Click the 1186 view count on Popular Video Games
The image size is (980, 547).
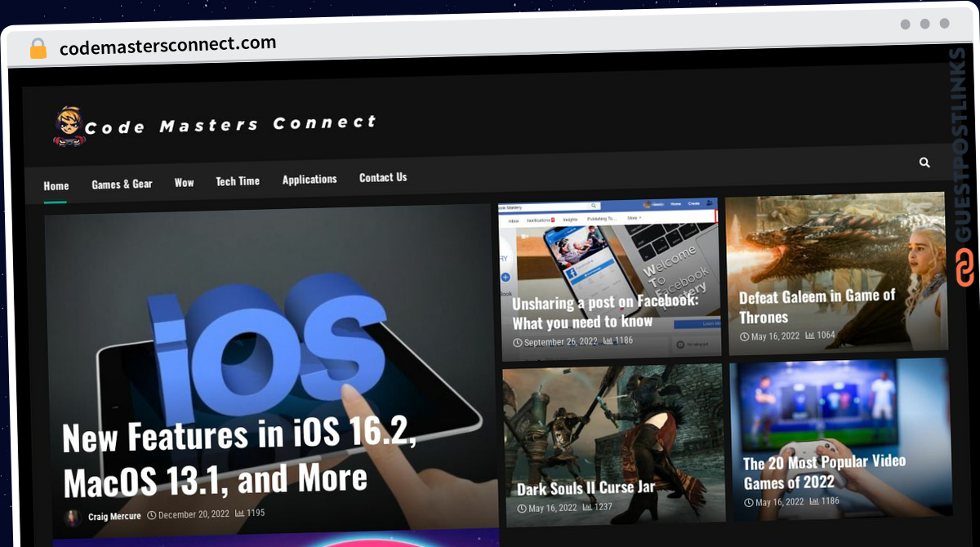pos(831,500)
